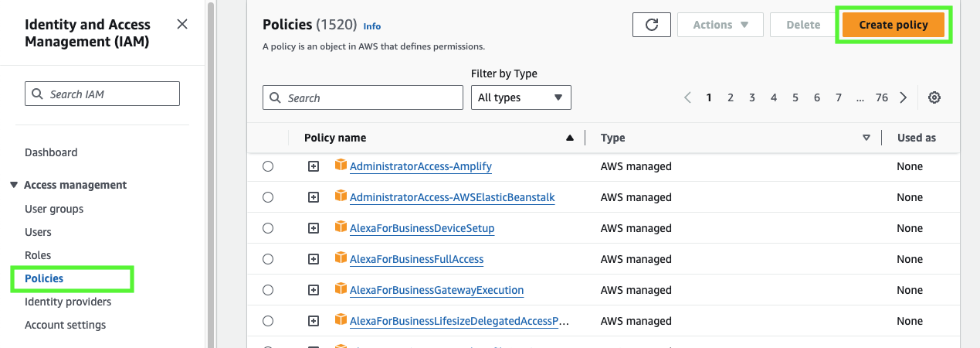Sort by Policy name ascending arrow
The height and width of the screenshot is (348, 980).
pyautogui.click(x=570, y=138)
